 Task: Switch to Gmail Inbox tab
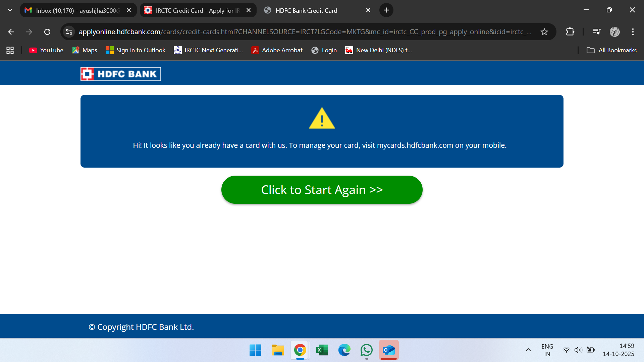pos(77,10)
